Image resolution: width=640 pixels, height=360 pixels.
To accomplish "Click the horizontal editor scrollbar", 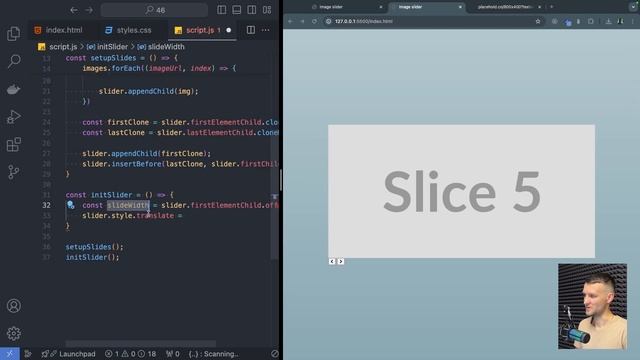I will click(x=141, y=344).
